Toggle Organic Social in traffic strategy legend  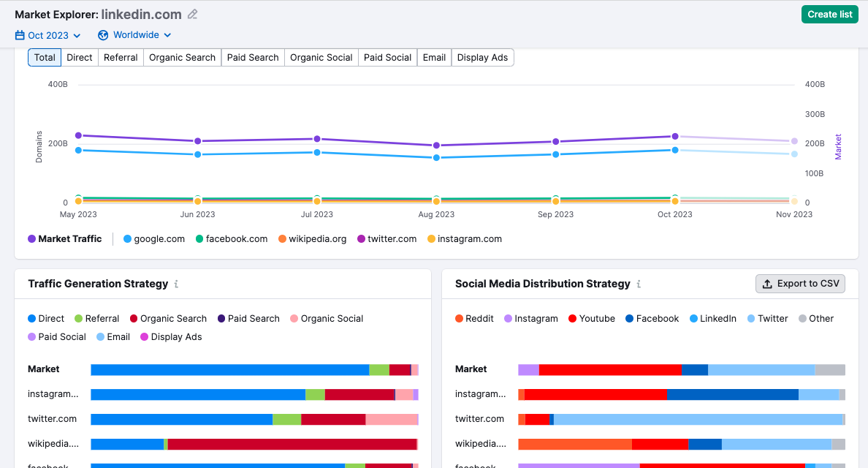coord(327,319)
